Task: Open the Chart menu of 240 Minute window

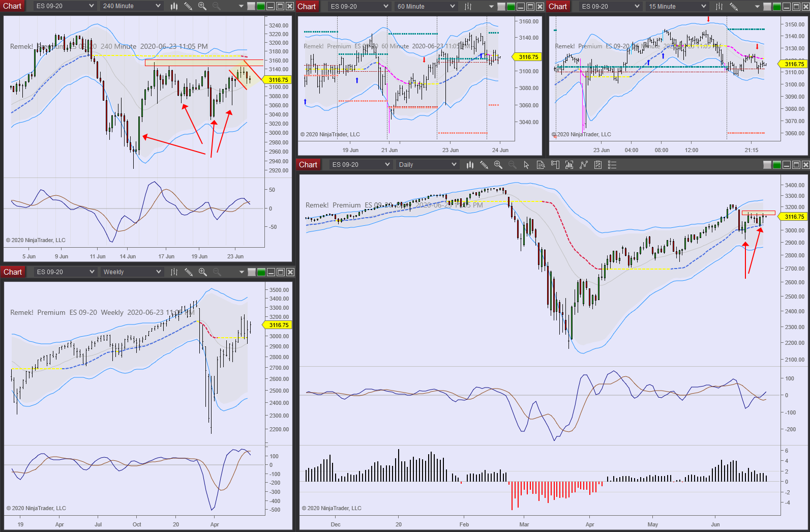Action: pos(13,6)
